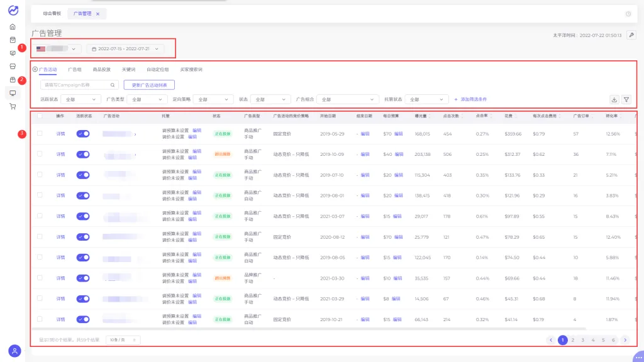Sort by 曝光量 column arrows
Image resolution: width=644 pixels, height=362 pixels.
(x=430, y=116)
